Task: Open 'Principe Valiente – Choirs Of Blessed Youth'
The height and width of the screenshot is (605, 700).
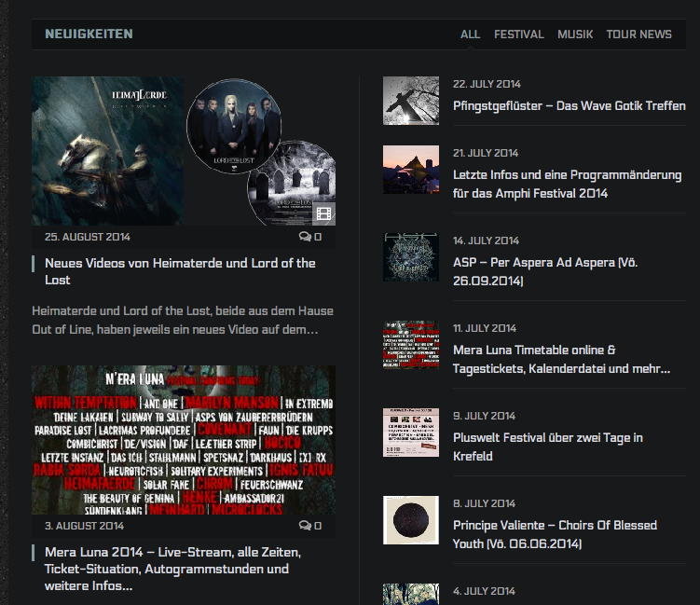Action: tap(555, 534)
